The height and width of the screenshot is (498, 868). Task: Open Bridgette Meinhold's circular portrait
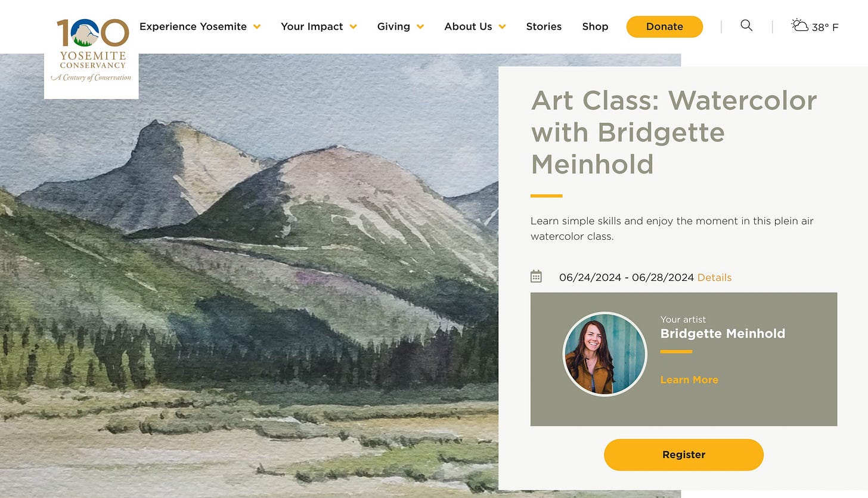(604, 354)
